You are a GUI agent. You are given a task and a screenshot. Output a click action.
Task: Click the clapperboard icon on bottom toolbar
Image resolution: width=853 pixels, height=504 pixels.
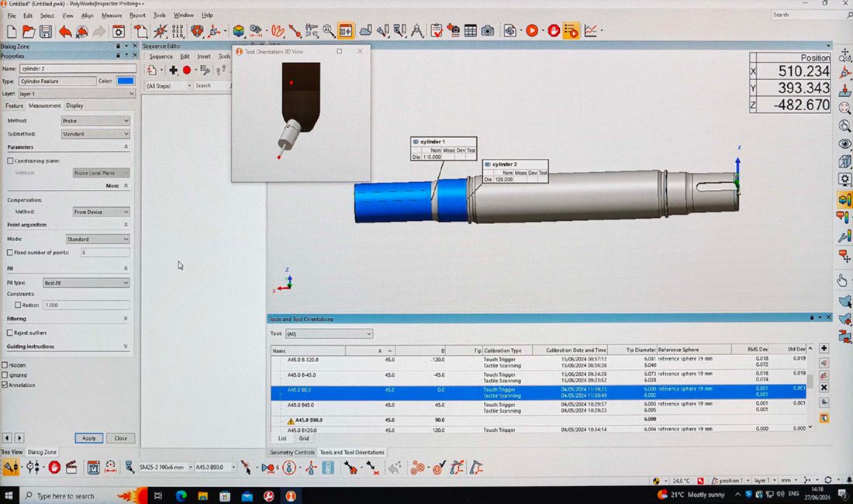pos(72,467)
